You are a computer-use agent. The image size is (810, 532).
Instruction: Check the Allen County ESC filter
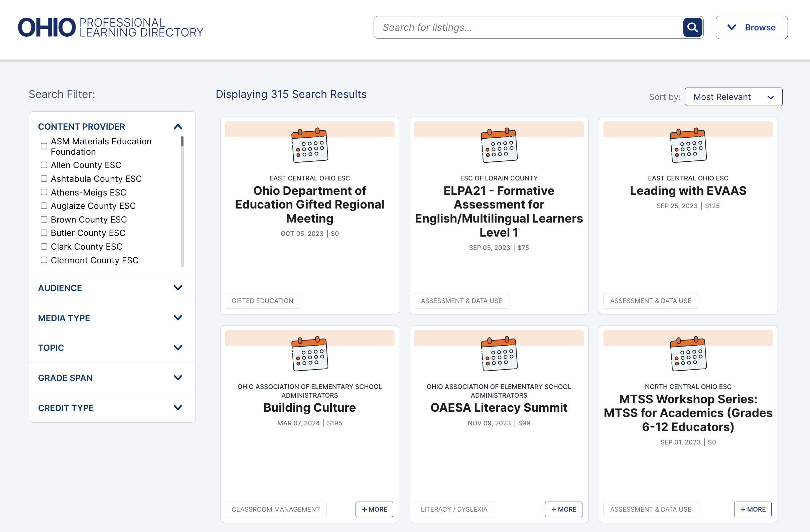[44, 165]
